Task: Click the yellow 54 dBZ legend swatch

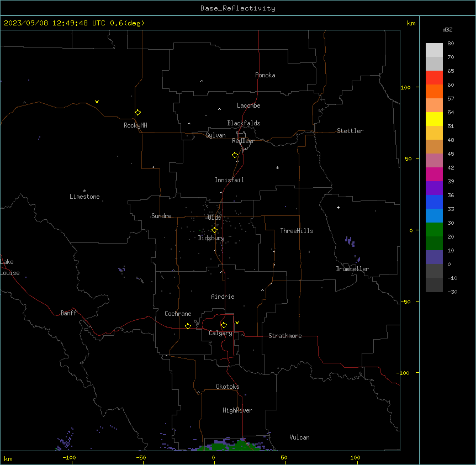Action: pyautogui.click(x=434, y=119)
